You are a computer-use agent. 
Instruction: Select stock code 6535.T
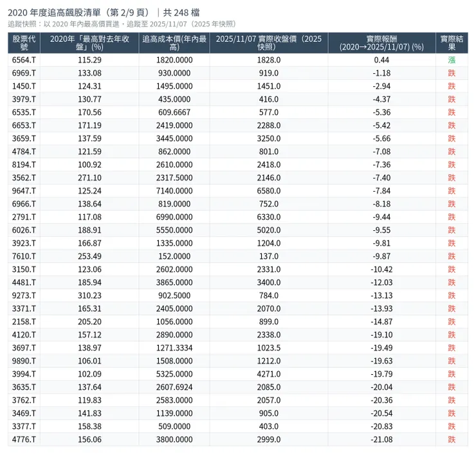tap(24, 113)
